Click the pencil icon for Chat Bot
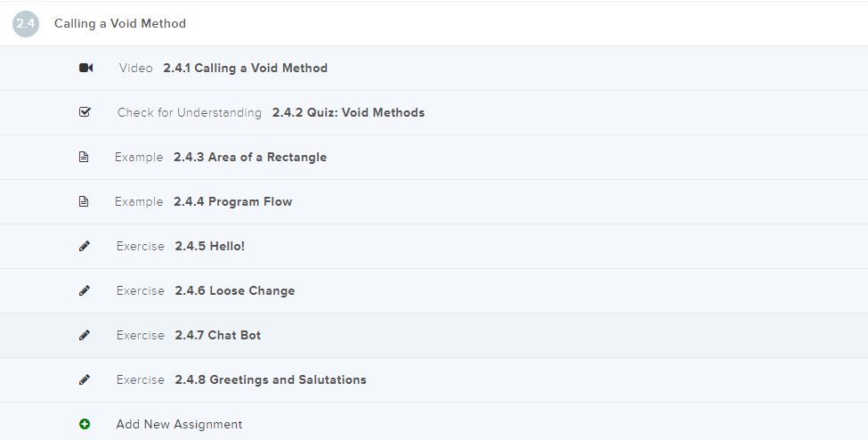 pos(85,335)
